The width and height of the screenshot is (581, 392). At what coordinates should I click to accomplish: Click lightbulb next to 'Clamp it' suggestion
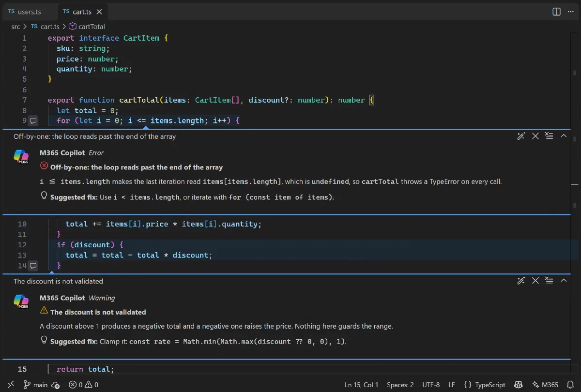point(44,340)
